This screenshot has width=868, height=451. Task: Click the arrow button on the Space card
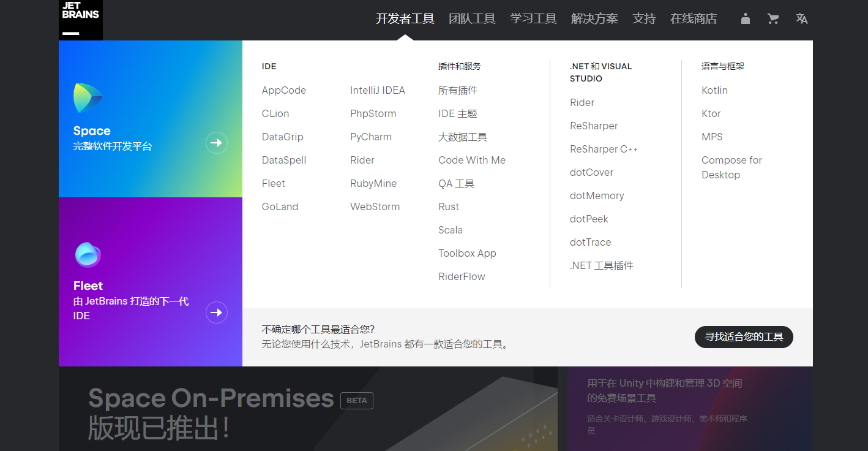click(x=216, y=143)
